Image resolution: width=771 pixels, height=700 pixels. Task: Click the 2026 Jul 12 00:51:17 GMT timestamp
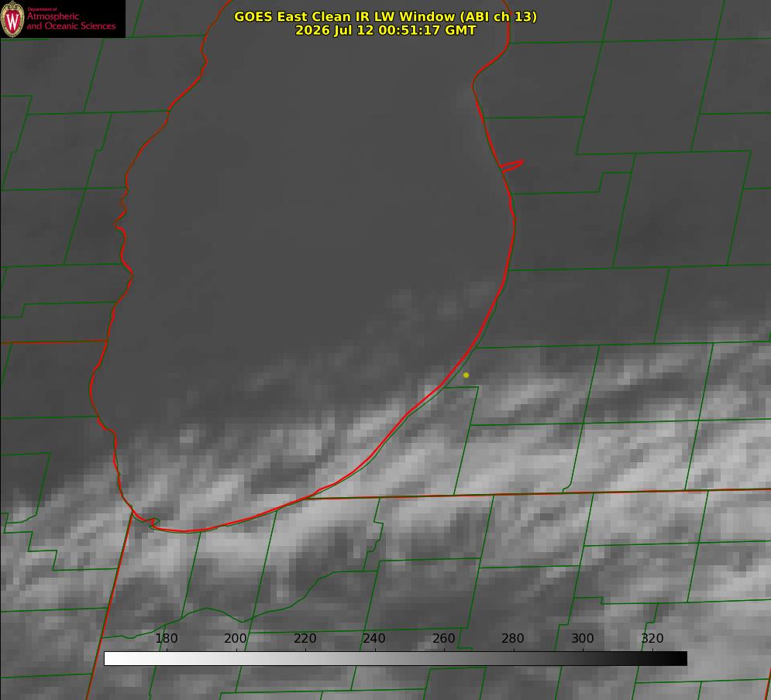pyautogui.click(x=386, y=30)
